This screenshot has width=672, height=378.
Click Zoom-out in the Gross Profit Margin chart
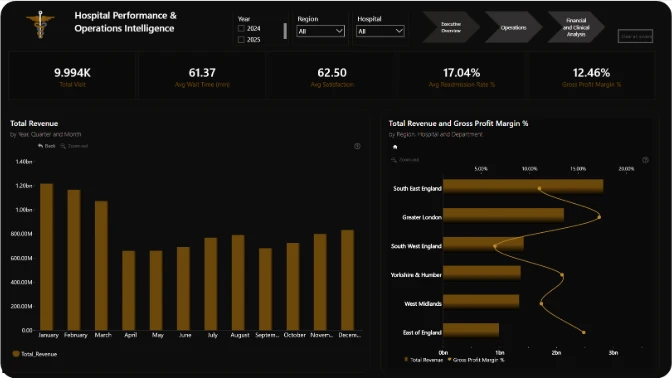tap(405, 160)
